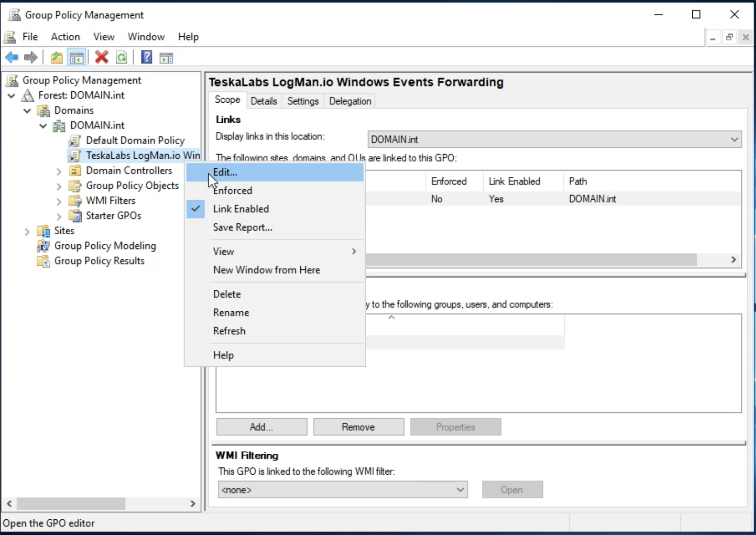Click the Back arrow toolbar icon
The height and width of the screenshot is (535, 756).
coord(12,57)
